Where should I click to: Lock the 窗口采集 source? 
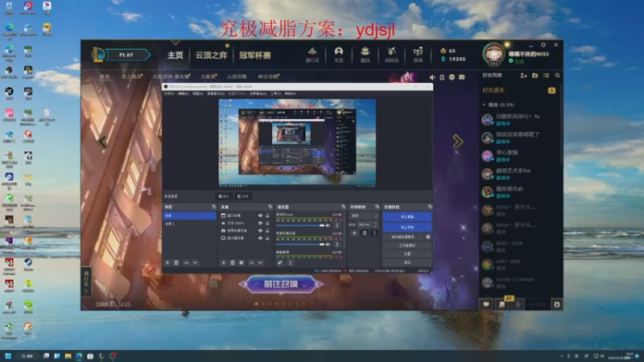click(267, 216)
